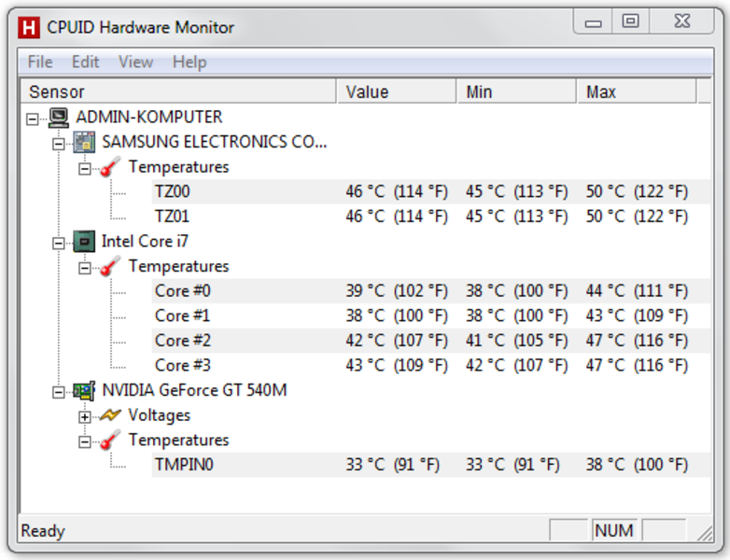Click TMPIN0 max 38 °C (100 °F)
Screen dimensions: 730x560
click(637, 465)
